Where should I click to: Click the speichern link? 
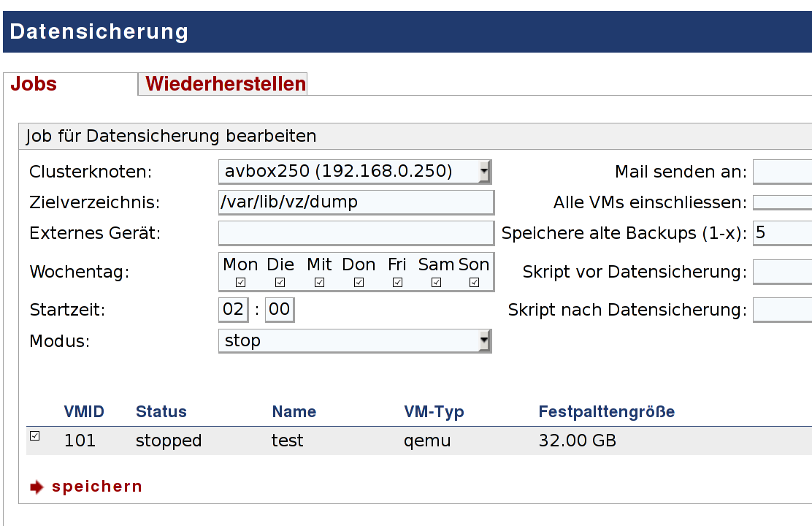(x=97, y=487)
